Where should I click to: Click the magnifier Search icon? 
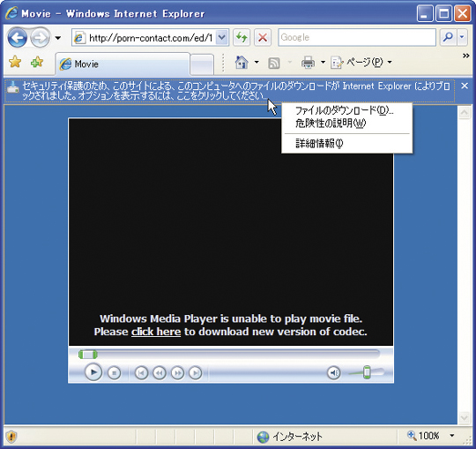click(448, 37)
